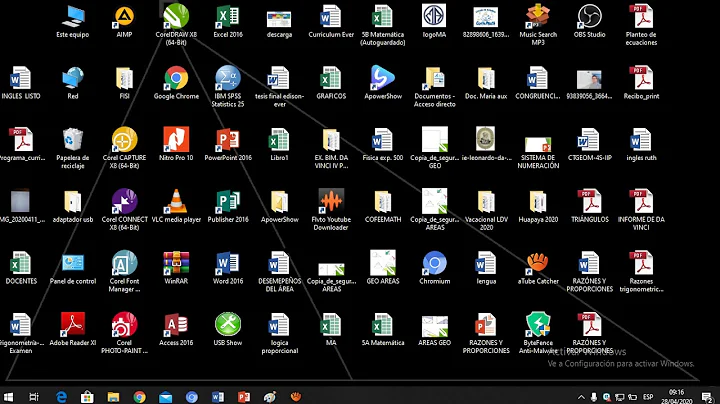Select the descarga image file

coord(279,24)
